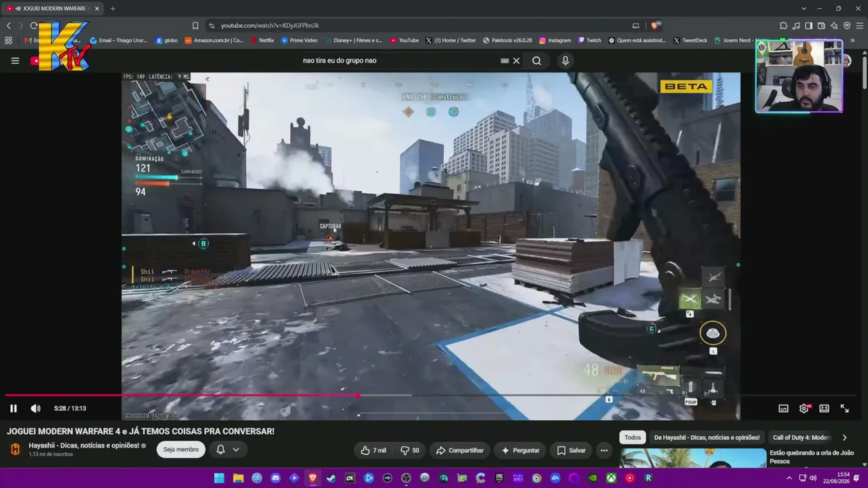This screenshot has height=488, width=868.
Task: Click the Seja membro button
Action: click(181, 449)
